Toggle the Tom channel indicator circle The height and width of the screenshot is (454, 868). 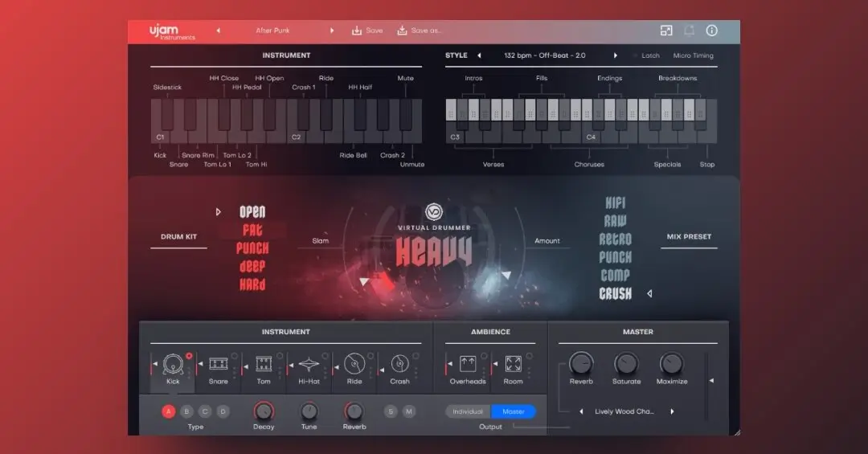tap(280, 356)
